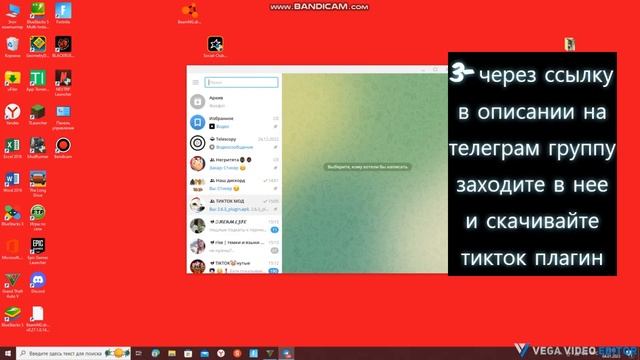This screenshot has height=360, width=640.
Task: Open the BeamNG.drive orange desktop icon
Action: [x=190, y=13]
